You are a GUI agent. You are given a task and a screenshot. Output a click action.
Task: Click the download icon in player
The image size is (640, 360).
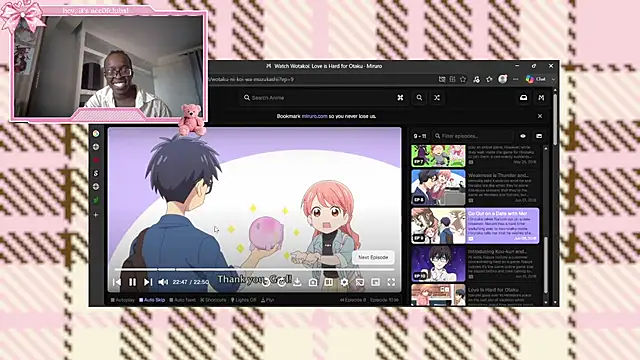[297, 282]
